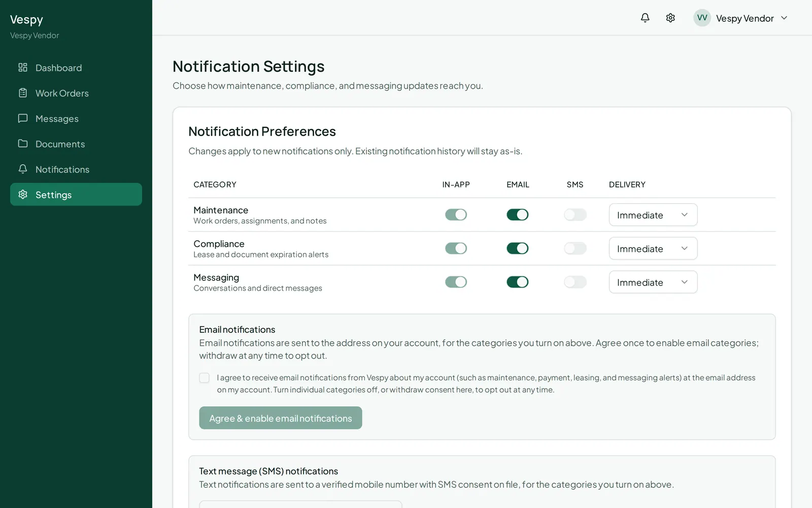Open Messages from the sidebar
812x508 pixels.
(76, 118)
